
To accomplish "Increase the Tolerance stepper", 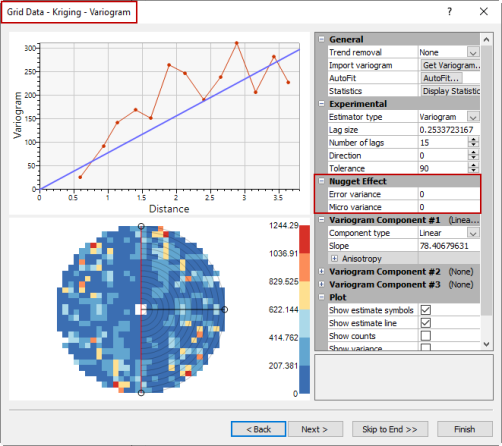I will tap(473, 166).
